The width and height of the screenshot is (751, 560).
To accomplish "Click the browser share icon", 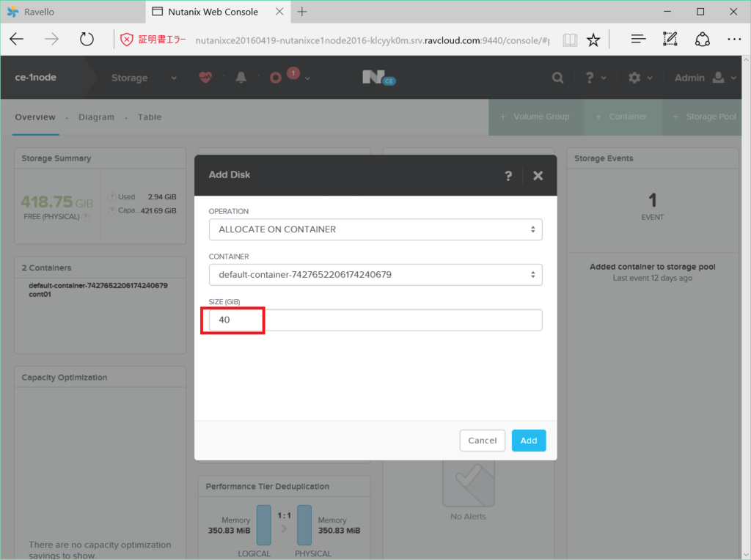I will click(702, 40).
